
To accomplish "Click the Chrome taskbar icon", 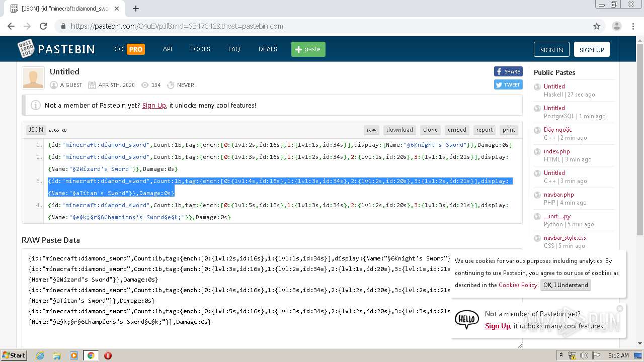I will pos(91,355).
